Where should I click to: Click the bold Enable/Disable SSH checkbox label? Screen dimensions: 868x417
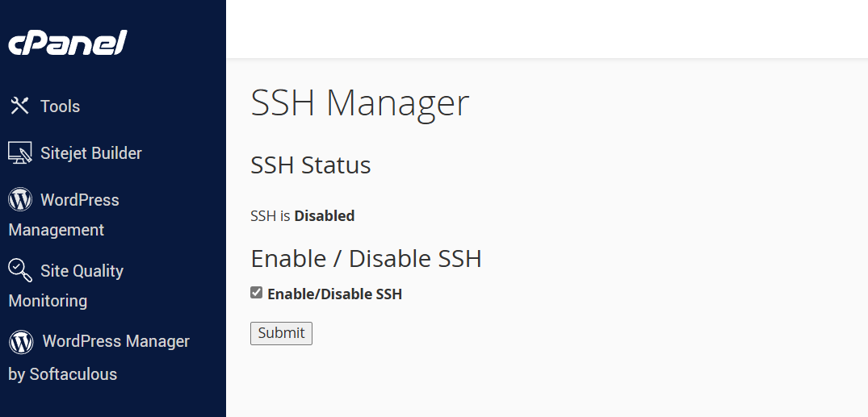coord(334,294)
